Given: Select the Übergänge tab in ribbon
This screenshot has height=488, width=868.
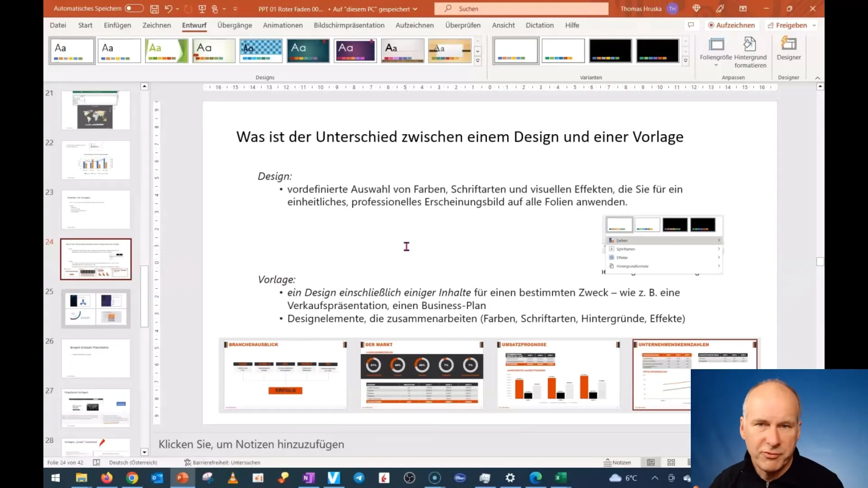Looking at the screenshot, I should point(234,25).
